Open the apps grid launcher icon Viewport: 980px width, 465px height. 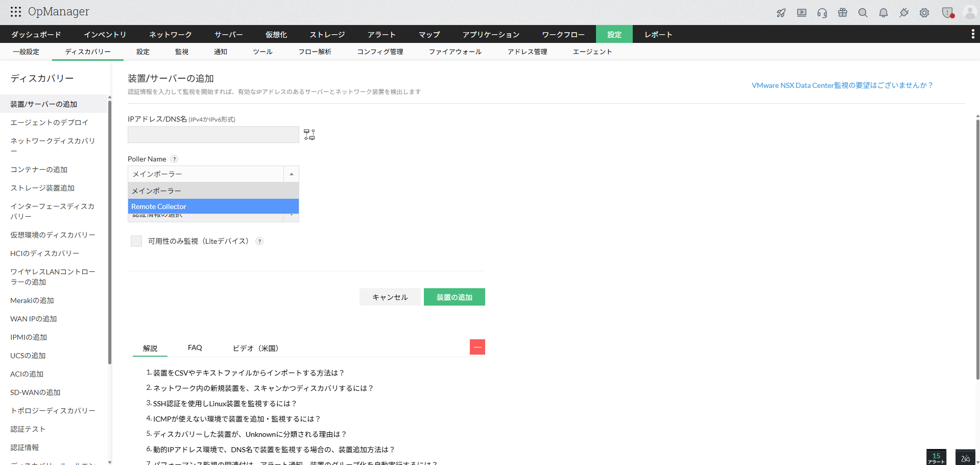16,12
